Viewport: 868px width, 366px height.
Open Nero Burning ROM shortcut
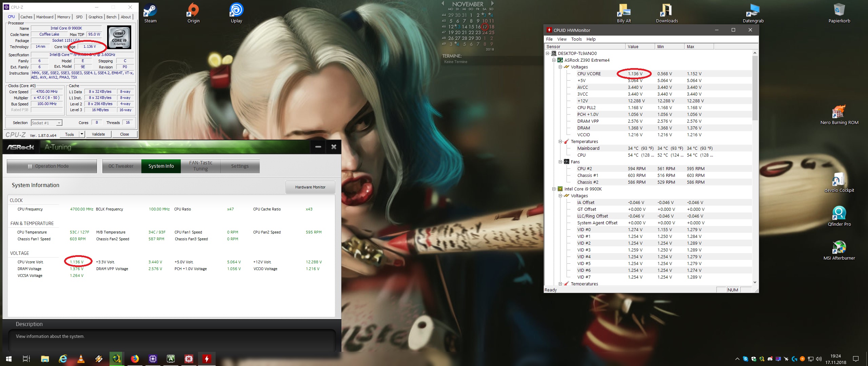click(x=839, y=112)
